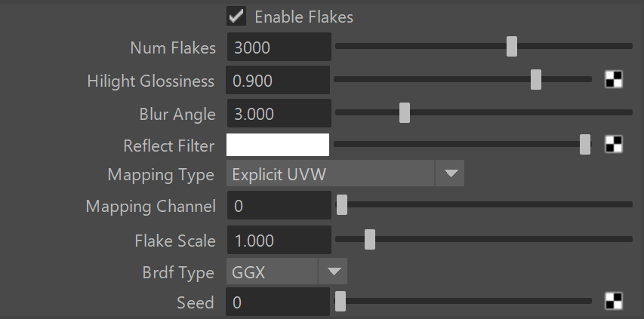Uncheck the Enable Flakes checkbox
The image size is (644, 319).
point(236,17)
